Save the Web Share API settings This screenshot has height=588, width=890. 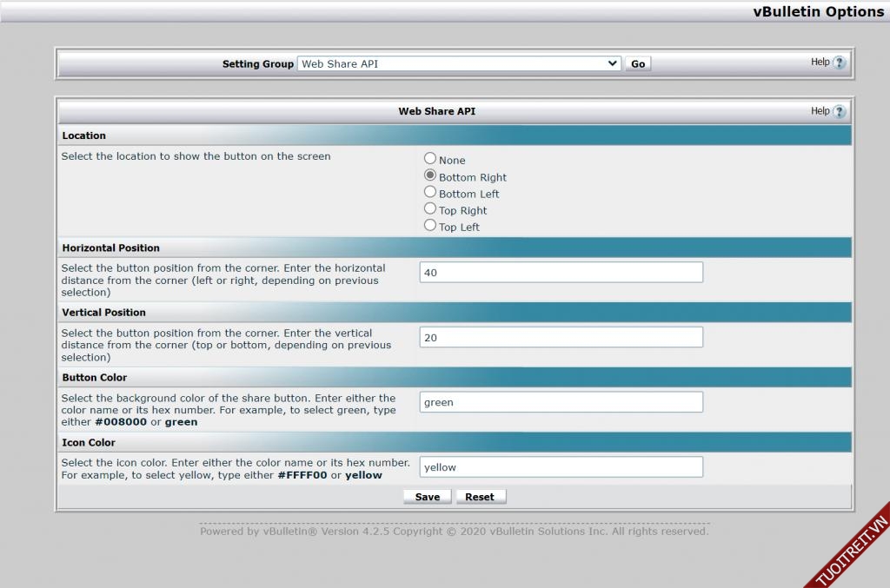[x=428, y=497]
